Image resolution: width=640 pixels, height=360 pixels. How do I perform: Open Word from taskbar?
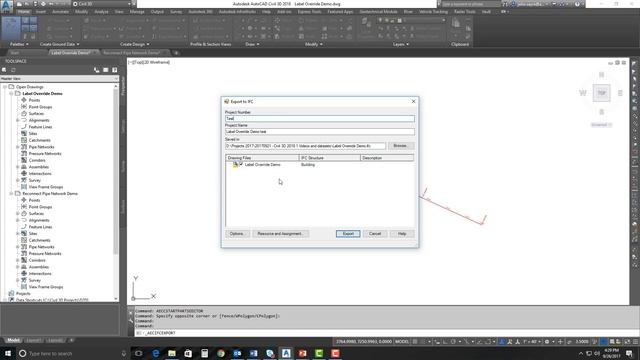point(253,353)
